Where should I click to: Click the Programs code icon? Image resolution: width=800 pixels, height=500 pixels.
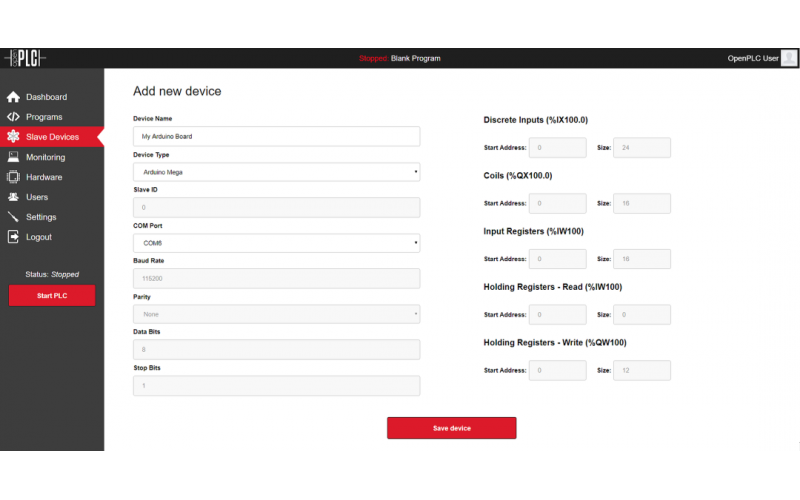pyautogui.click(x=13, y=117)
